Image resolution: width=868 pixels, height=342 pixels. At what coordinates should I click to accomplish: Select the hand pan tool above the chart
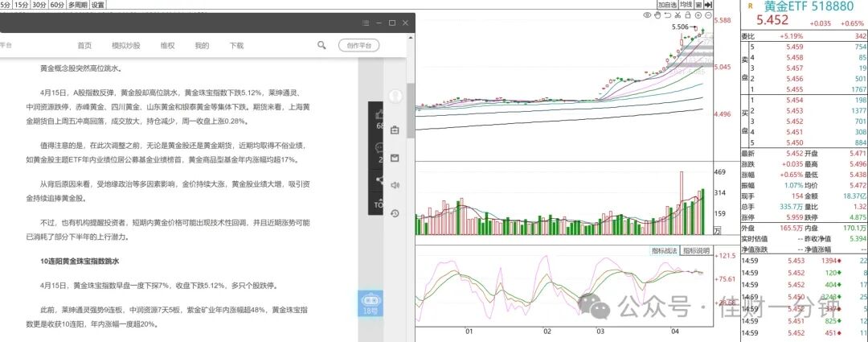point(657,15)
